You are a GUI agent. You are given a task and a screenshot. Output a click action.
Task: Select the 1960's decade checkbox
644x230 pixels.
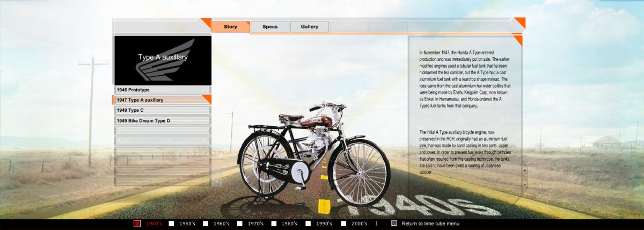coord(206,224)
